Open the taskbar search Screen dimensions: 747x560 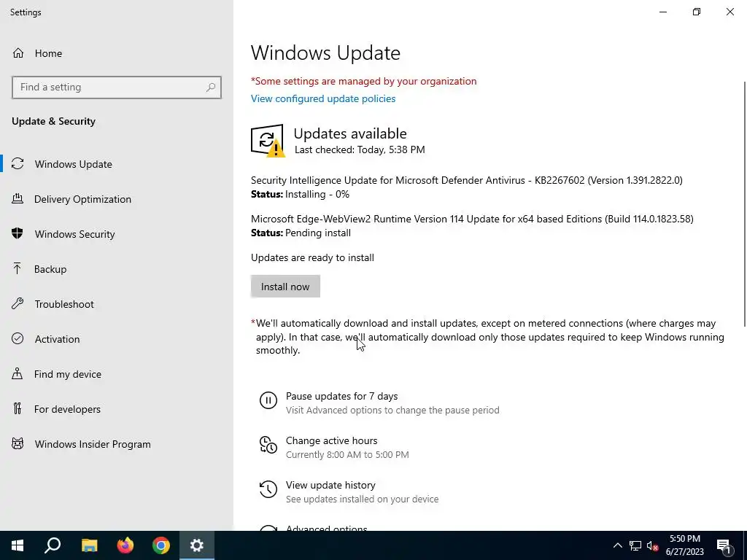point(53,545)
